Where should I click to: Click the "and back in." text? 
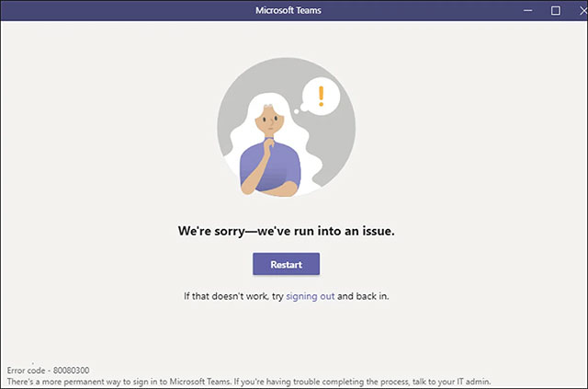tap(363, 296)
